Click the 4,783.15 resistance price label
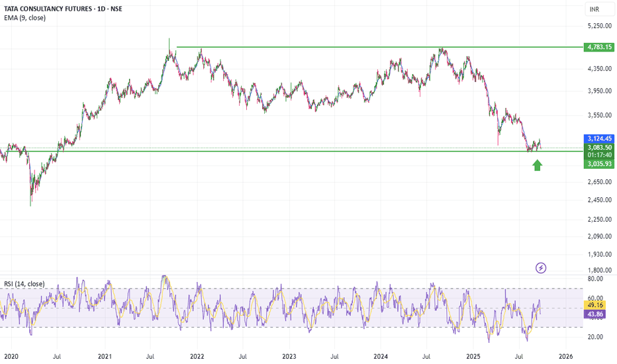The image size is (617, 364). point(599,47)
